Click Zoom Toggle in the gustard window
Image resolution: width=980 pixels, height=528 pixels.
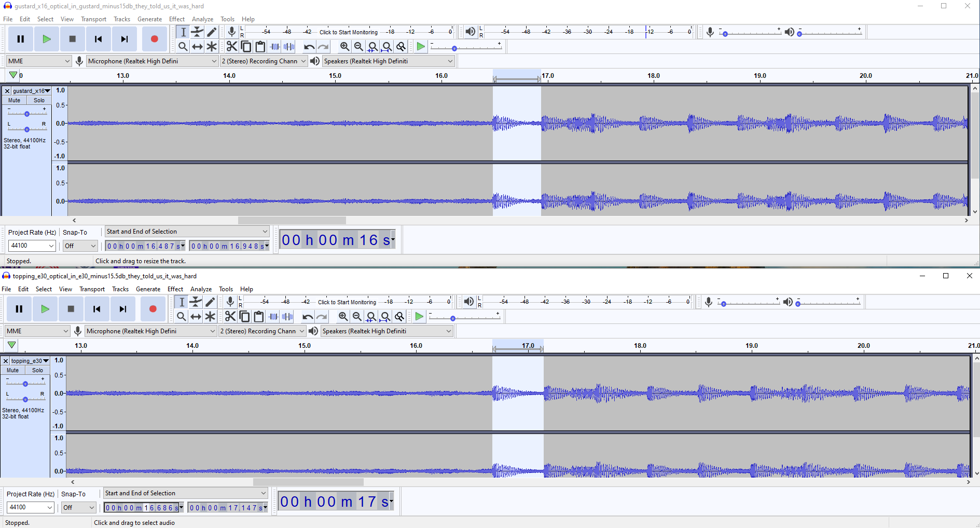point(401,47)
